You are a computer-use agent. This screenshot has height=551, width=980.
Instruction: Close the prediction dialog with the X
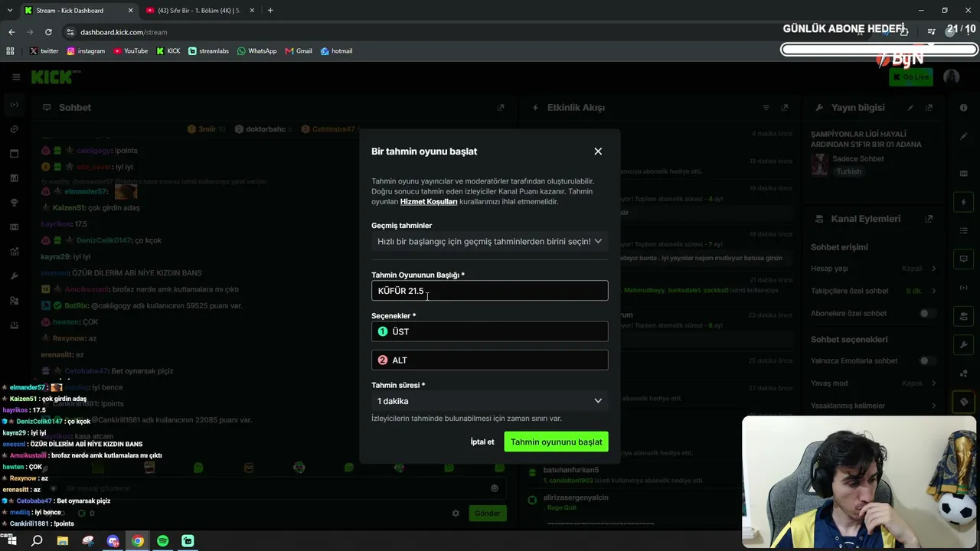point(598,152)
